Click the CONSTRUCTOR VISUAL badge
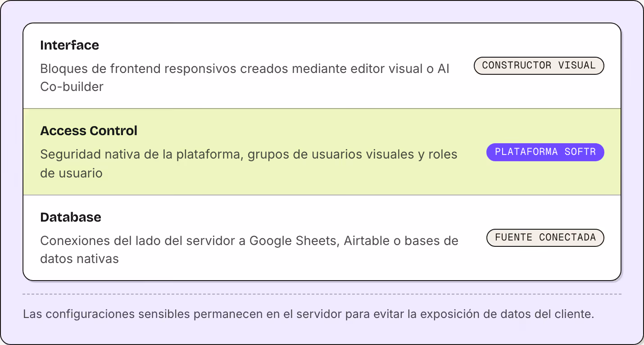The height and width of the screenshot is (345, 644). 539,66
